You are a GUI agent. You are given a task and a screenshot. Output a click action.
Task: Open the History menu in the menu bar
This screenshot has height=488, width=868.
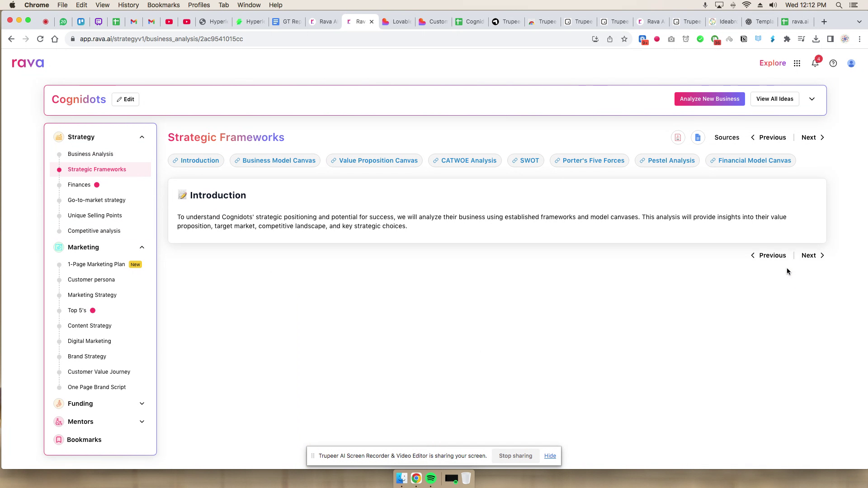coord(128,5)
